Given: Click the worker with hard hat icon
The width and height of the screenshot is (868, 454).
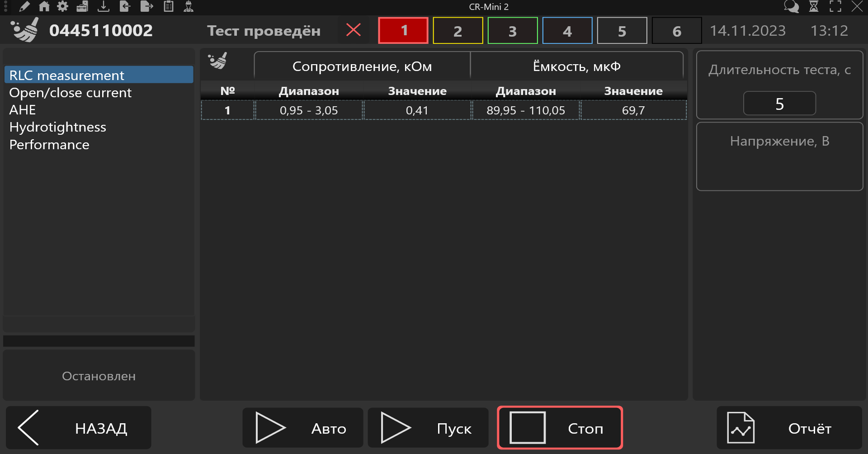Looking at the screenshot, I should click(189, 6).
